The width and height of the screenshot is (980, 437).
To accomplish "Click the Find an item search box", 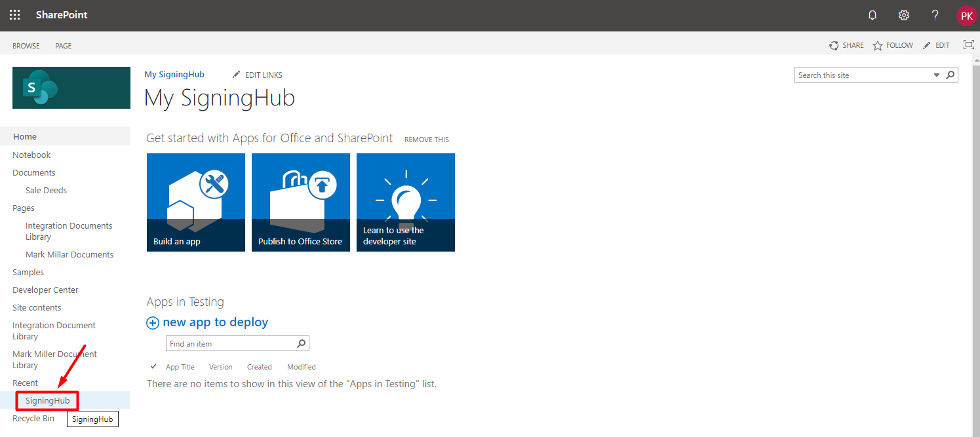I will 229,343.
